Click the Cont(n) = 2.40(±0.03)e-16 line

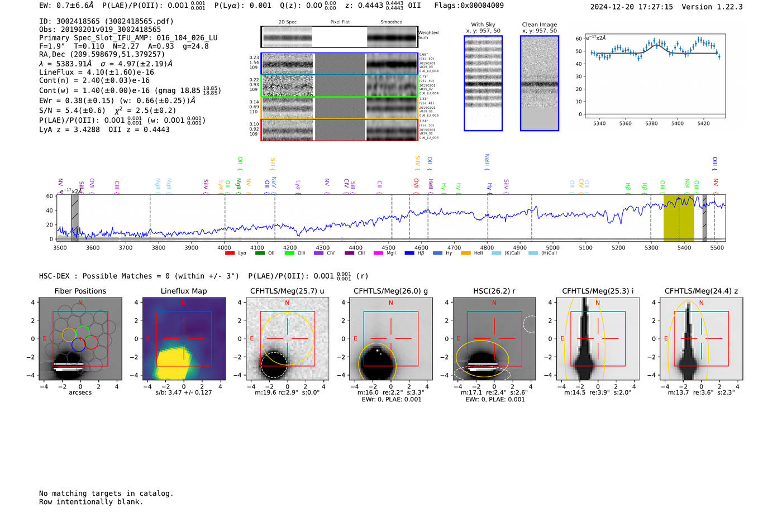94,80
